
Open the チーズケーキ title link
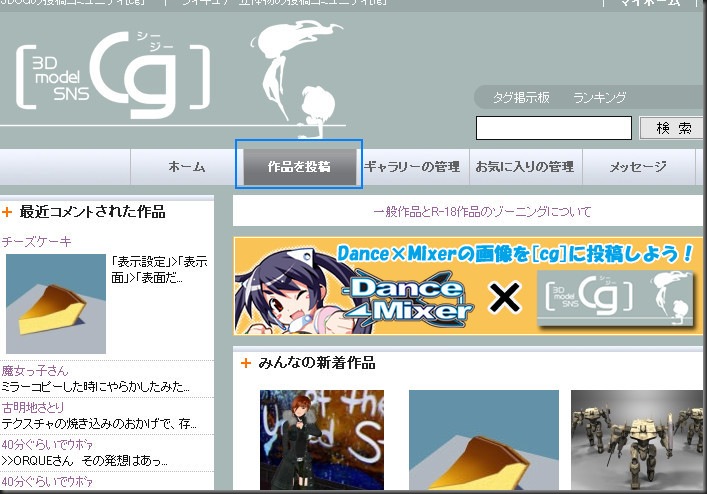coord(37,242)
